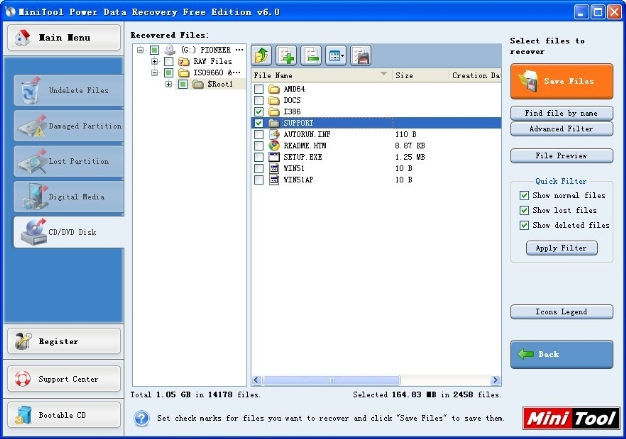Open the Damaged Partition module
This screenshot has width=626, height=439.
(x=69, y=126)
